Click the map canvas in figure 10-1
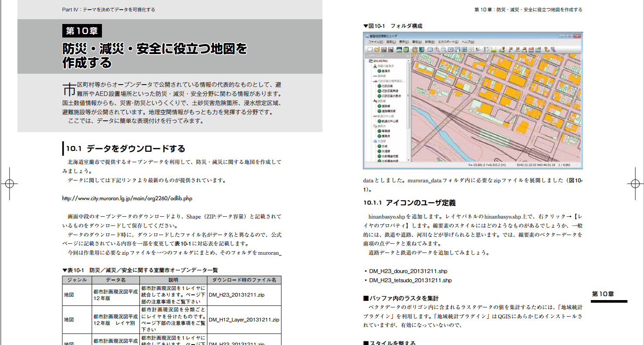644x345 pixels. pyautogui.click(x=496, y=108)
